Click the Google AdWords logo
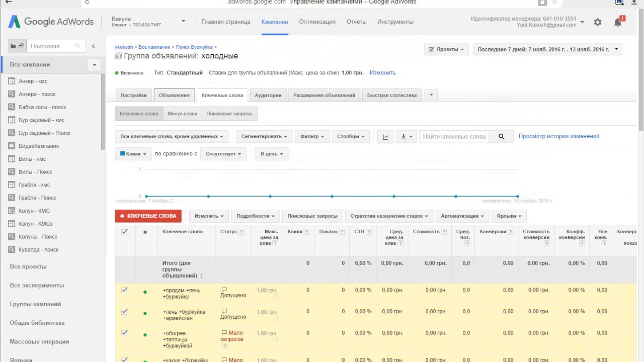 click(51, 22)
